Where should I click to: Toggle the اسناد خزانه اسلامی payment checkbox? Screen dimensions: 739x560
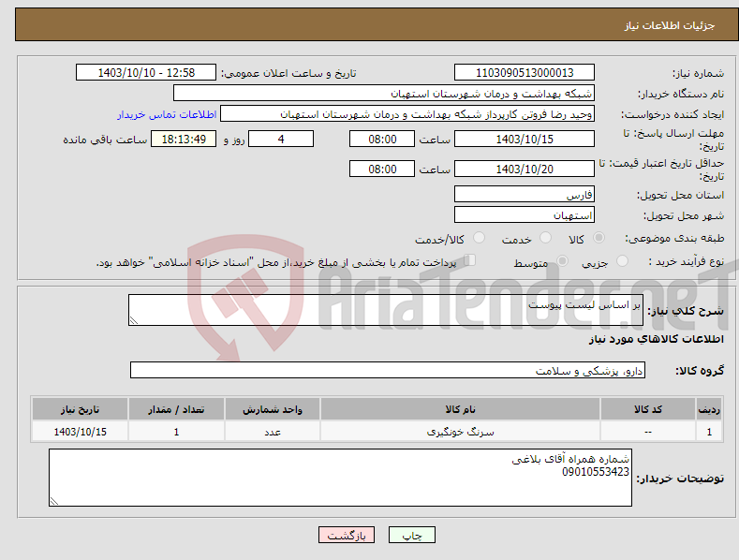point(469,260)
